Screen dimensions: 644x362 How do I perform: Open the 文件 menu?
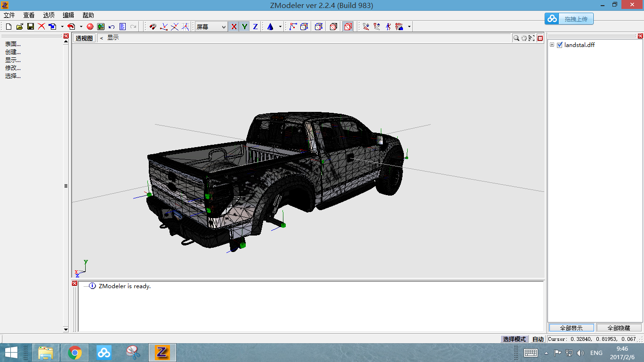tap(9, 15)
